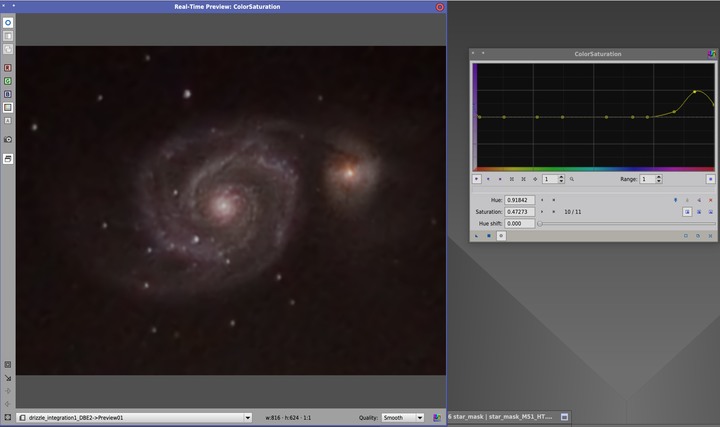Go to previous curve point arrow beside Hue
The image size is (720, 427).
coord(542,200)
